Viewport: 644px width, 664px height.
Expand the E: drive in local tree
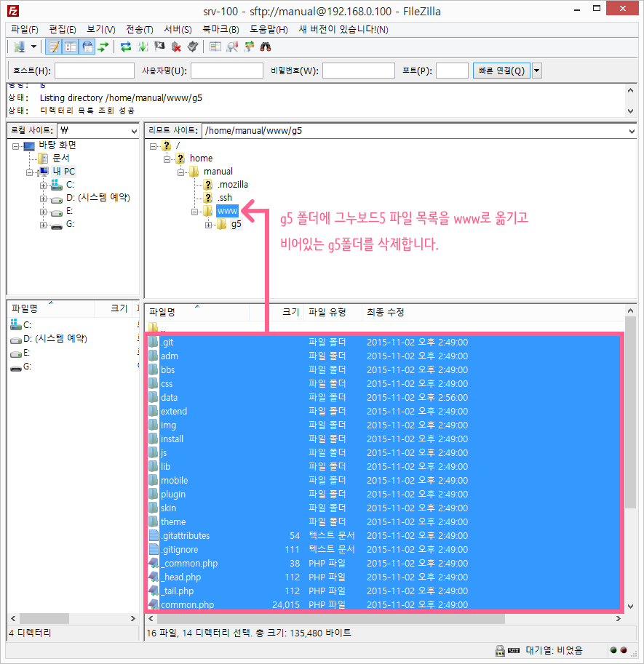(x=43, y=212)
